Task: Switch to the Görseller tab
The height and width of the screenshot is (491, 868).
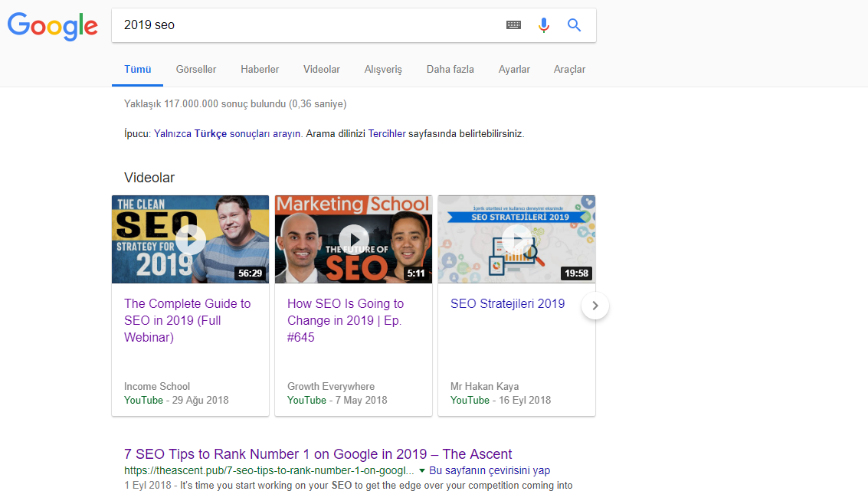Action: point(196,69)
